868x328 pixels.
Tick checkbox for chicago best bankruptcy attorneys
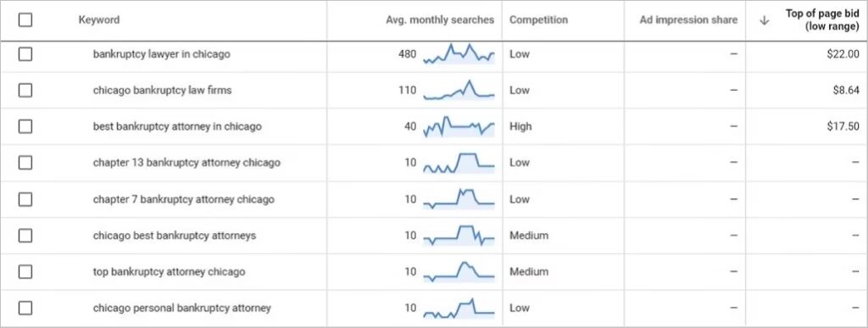coord(25,236)
